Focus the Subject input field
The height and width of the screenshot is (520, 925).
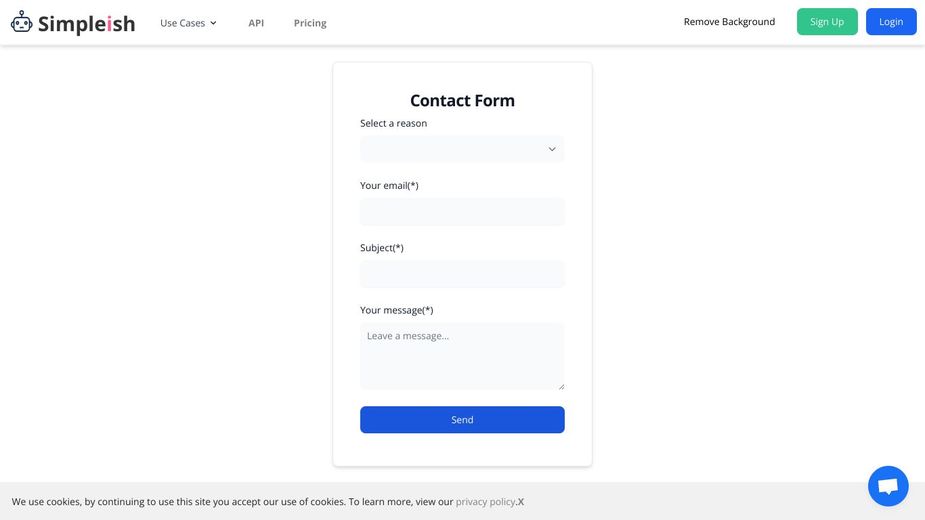462,274
